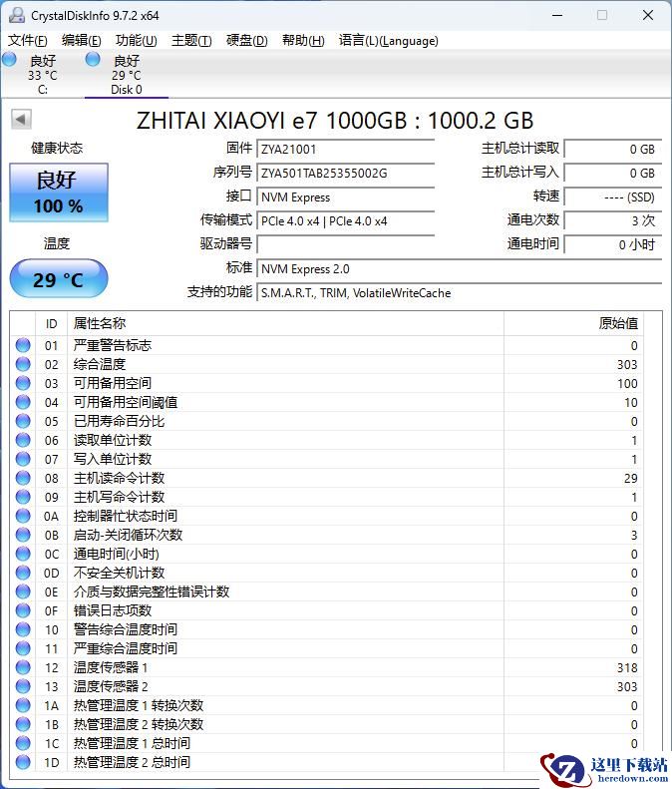Click status orb for attribute 1A 热管理温度 1 转换次数
Image resolution: width=672 pixels, height=789 pixels.
pos(23,705)
